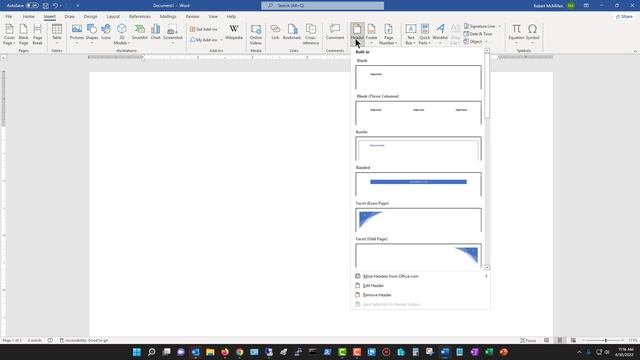
Task: Insert an Equation
Action: pos(516,34)
